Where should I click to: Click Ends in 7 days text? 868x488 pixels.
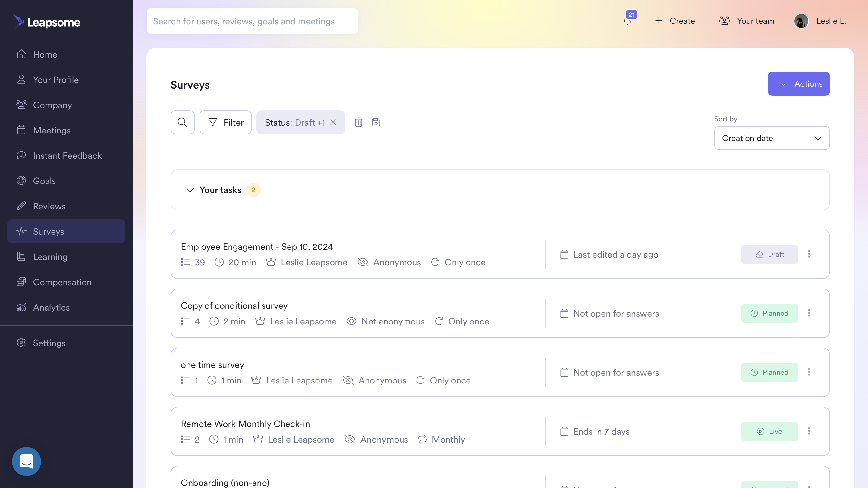coord(602,432)
